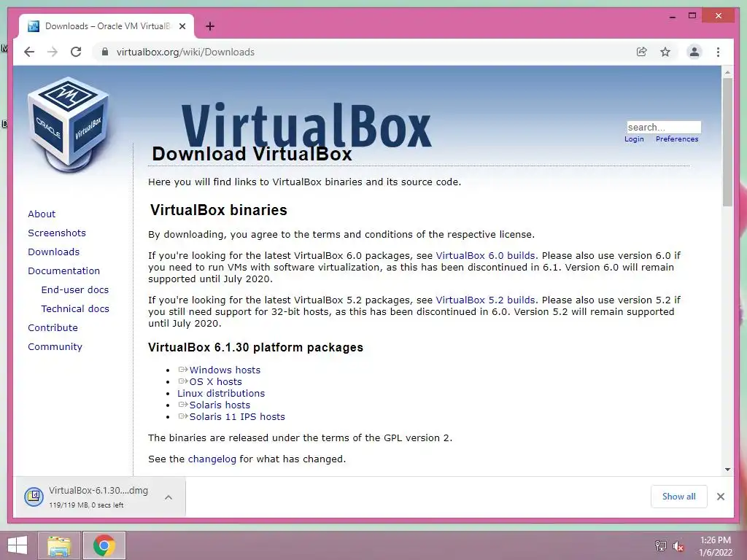Select the Downloads – Oracle VM VirtualBox tab
Screen dimensions: 747x560
coord(107,26)
